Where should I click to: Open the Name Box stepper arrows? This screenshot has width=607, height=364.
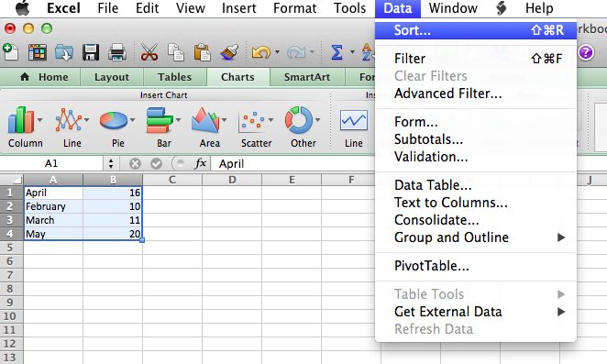(111, 163)
